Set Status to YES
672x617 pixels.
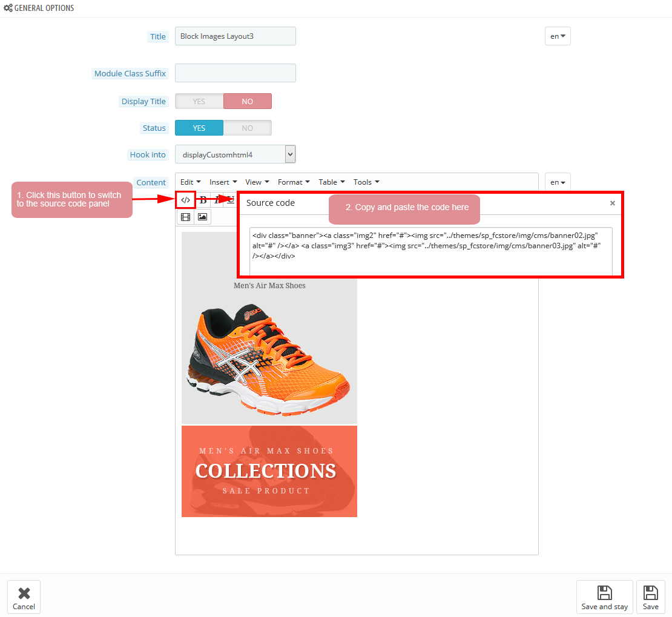click(x=199, y=128)
